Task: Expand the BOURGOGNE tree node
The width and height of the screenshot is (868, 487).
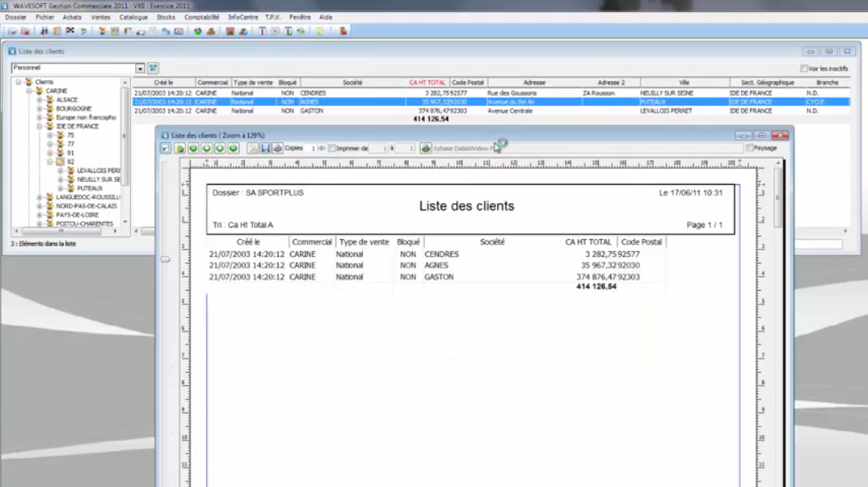Action: [39, 109]
